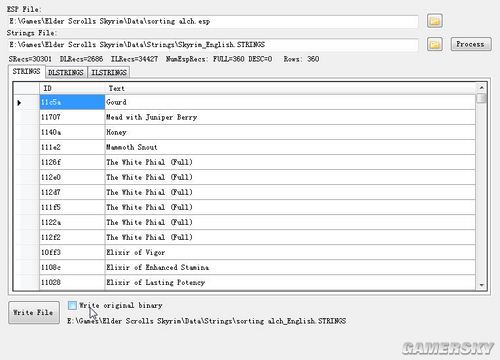This screenshot has height=360, width=500.
Task: Select the White Phial cell in row 1122a
Action: coord(290,222)
